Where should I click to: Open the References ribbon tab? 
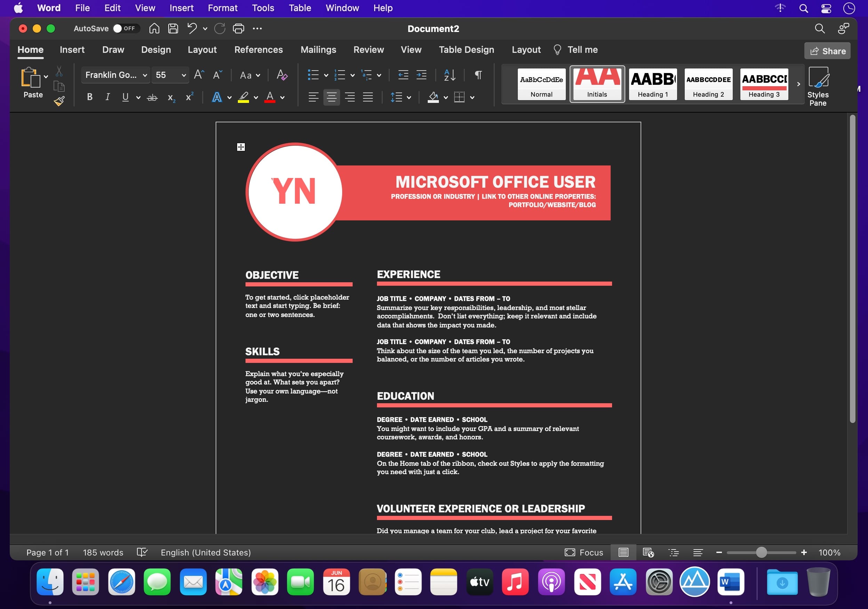258,49
